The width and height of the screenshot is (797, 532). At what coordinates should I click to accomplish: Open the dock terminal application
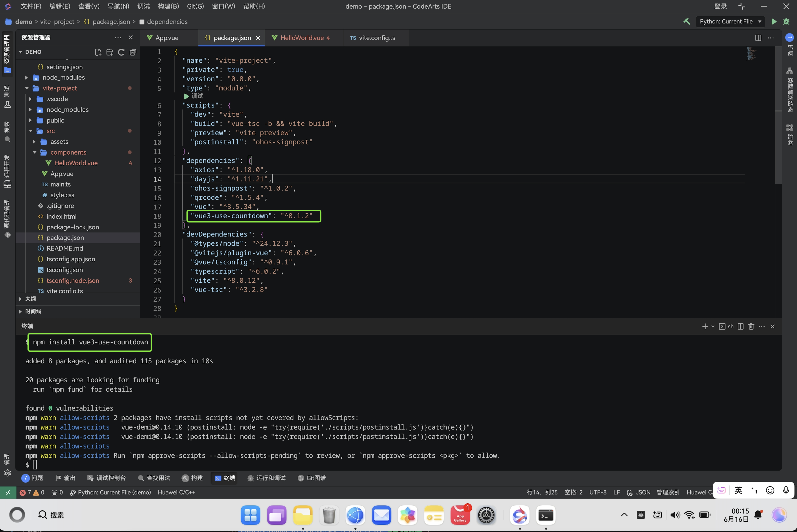tap(546, 515)
